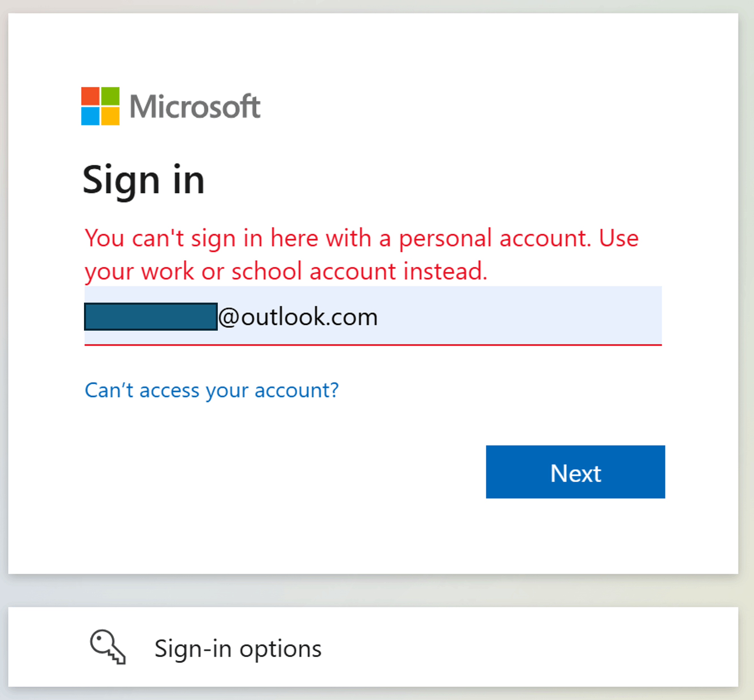Click the @outlook.com text in email field
The height and width of the screenshot is (700, 754).
[x=298, y=317]
